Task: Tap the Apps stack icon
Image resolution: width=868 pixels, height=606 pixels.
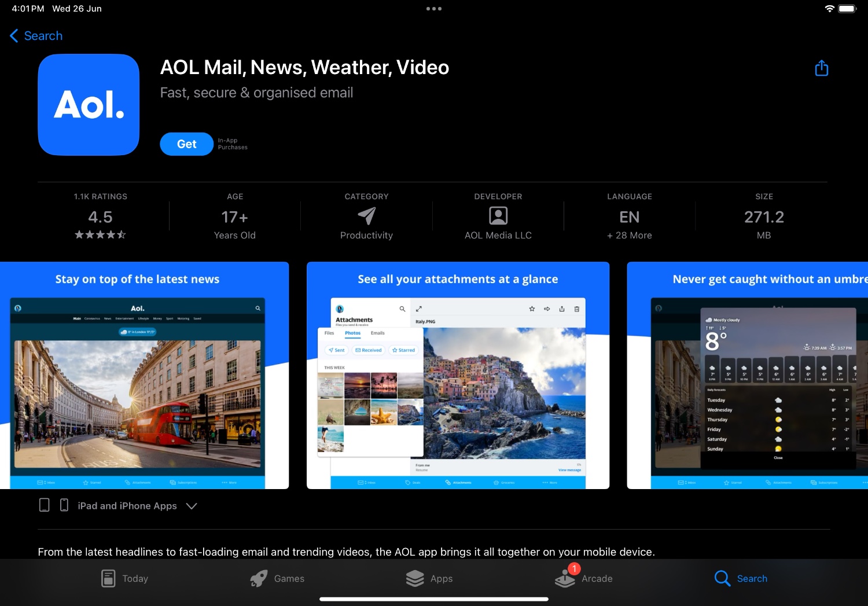Action: (415, 578)
